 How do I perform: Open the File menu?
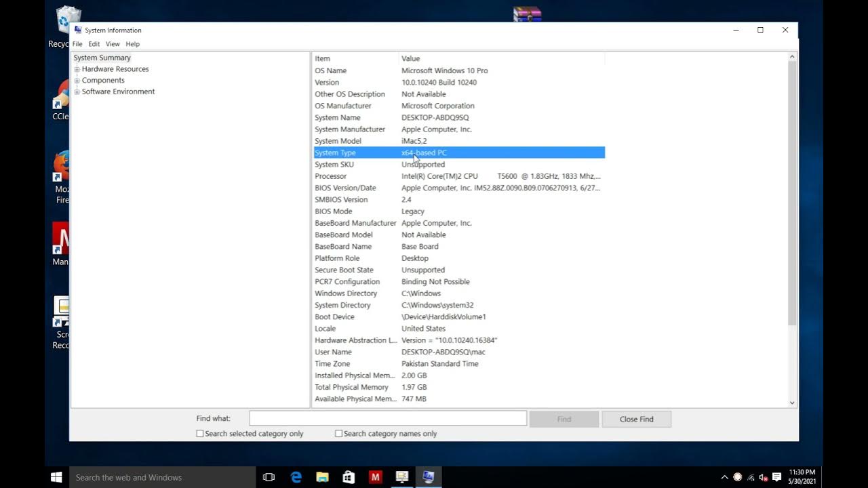(x=77, y=44)
